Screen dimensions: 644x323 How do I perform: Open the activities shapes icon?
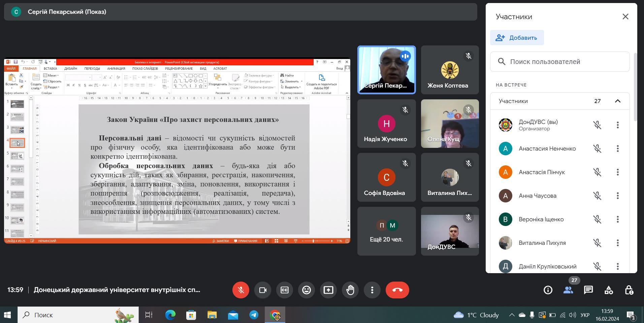(x=609, y=290)
